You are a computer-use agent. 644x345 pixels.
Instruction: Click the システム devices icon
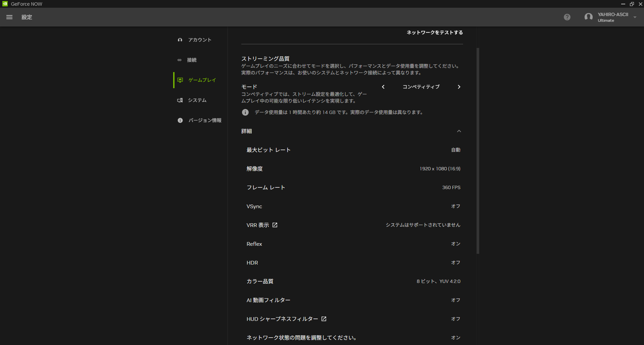180,100
